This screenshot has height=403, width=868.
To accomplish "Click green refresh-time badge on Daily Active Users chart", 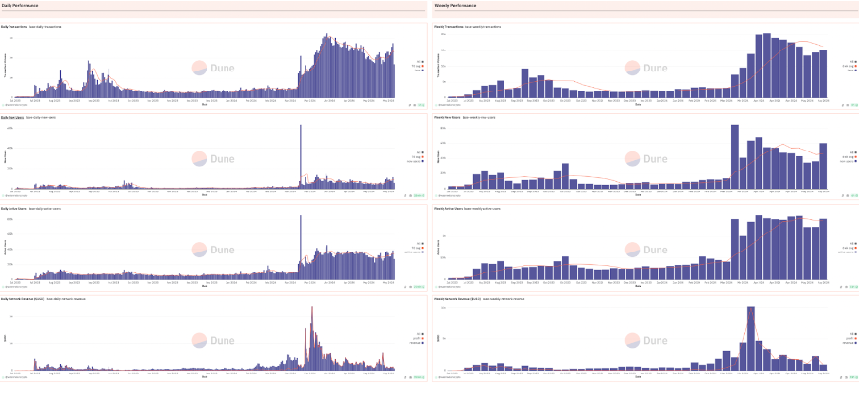I will 419,286.
